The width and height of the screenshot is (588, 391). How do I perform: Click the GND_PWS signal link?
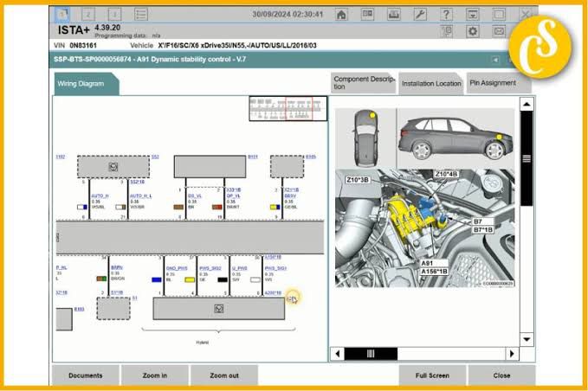(177, 268)
